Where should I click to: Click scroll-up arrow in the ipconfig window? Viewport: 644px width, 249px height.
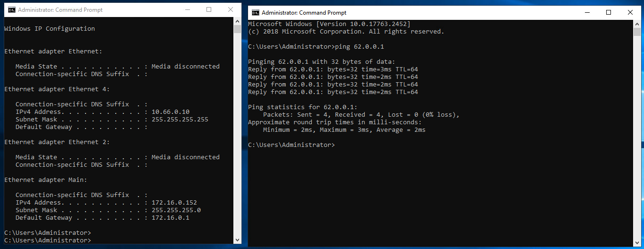[x=238, y=21]
